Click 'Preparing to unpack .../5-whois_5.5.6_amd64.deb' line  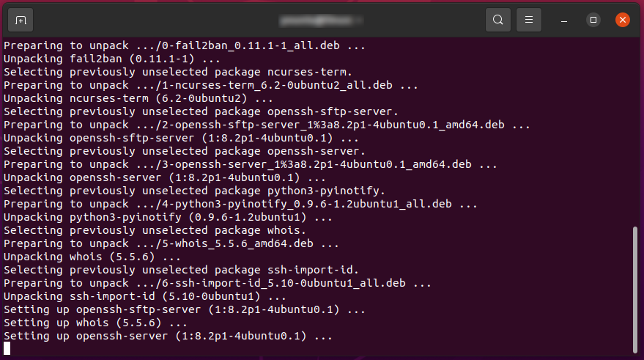tap(171, 243)
